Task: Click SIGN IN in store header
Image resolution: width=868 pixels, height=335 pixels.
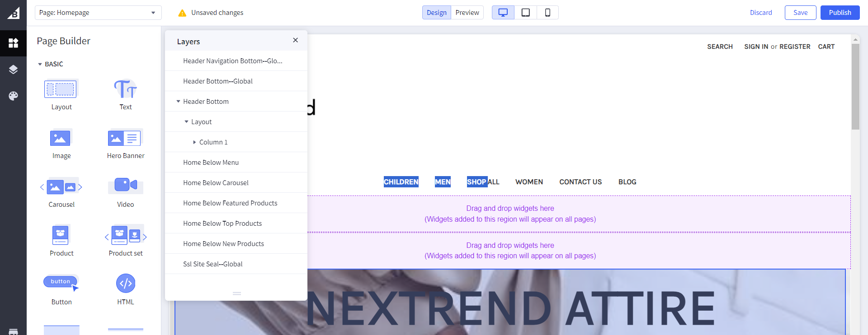Action: pos(756,47)
